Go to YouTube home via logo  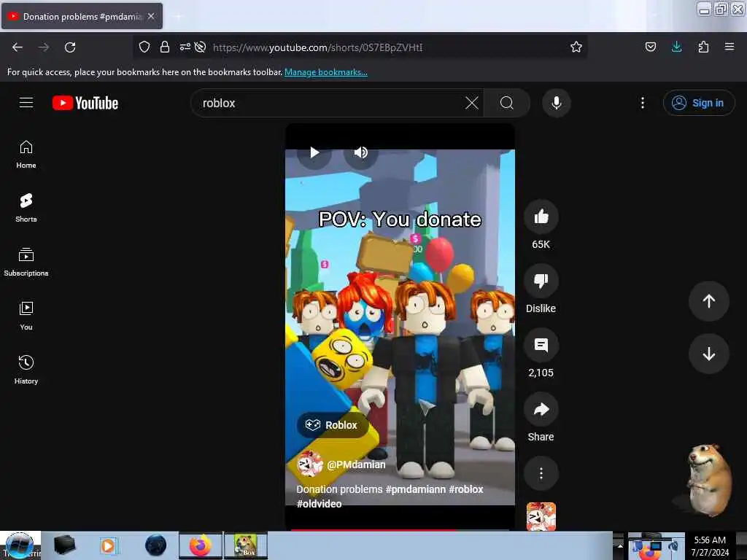click(85, 103)
